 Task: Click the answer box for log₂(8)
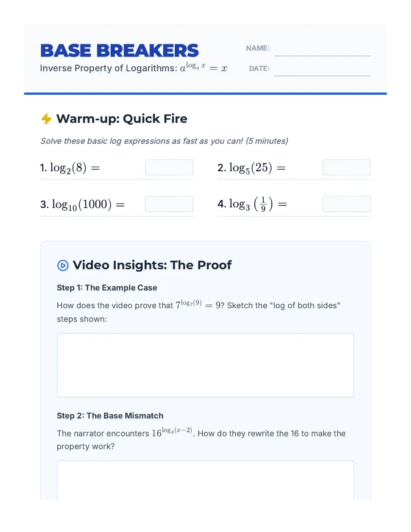coord(170,167)
